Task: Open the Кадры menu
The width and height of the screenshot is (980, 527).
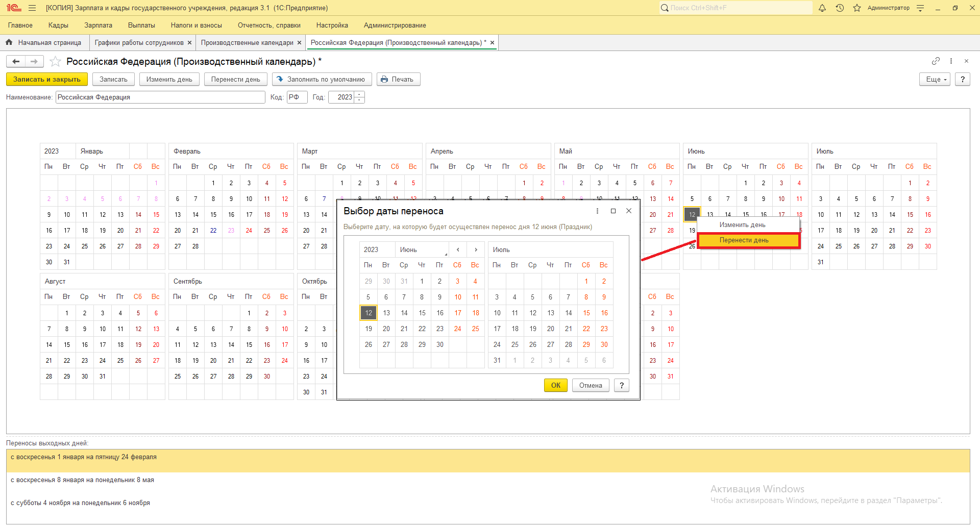Action: tap(58, 25)
